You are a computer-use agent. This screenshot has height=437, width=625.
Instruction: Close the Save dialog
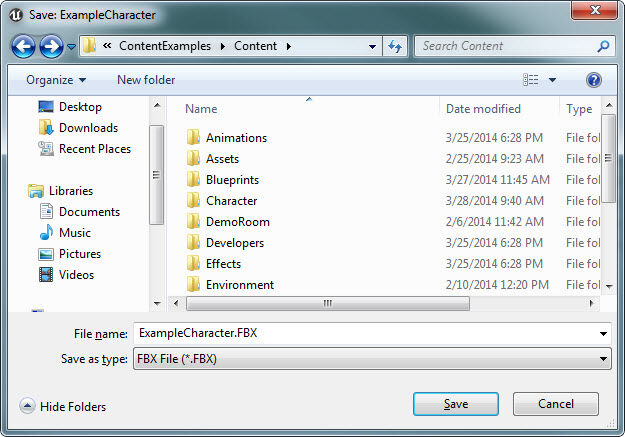tap(594, 10)
